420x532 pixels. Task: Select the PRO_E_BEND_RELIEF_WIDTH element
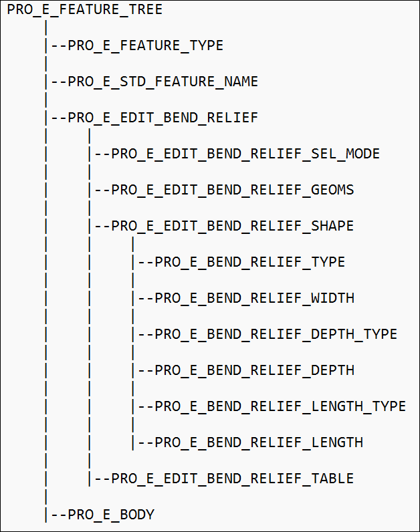point(254,299)
